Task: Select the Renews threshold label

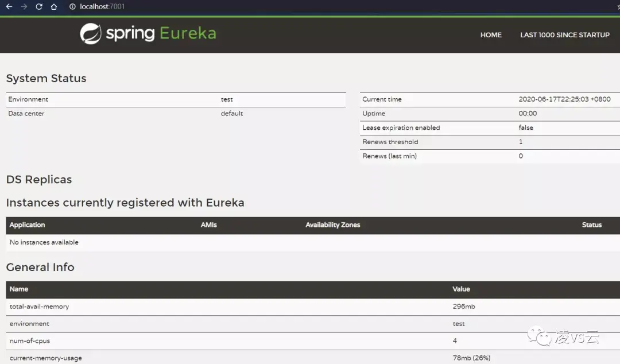Action: tap(390, 142)
